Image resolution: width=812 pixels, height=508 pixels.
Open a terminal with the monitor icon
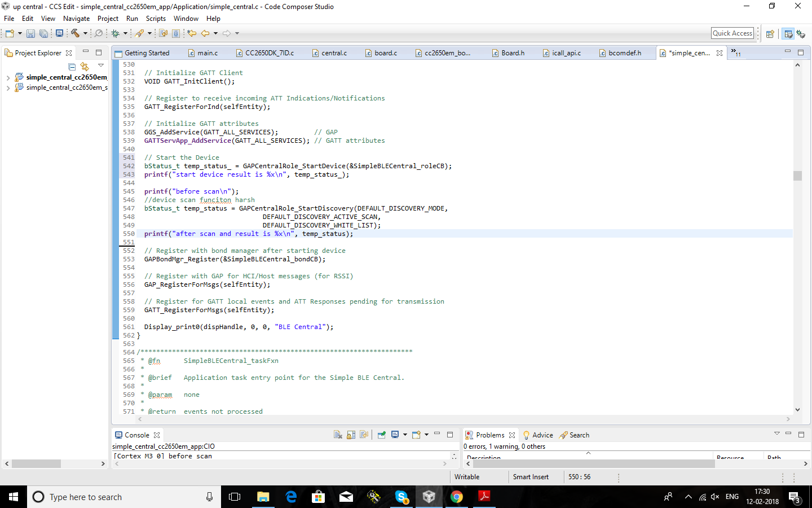click(x=59, y=33)
